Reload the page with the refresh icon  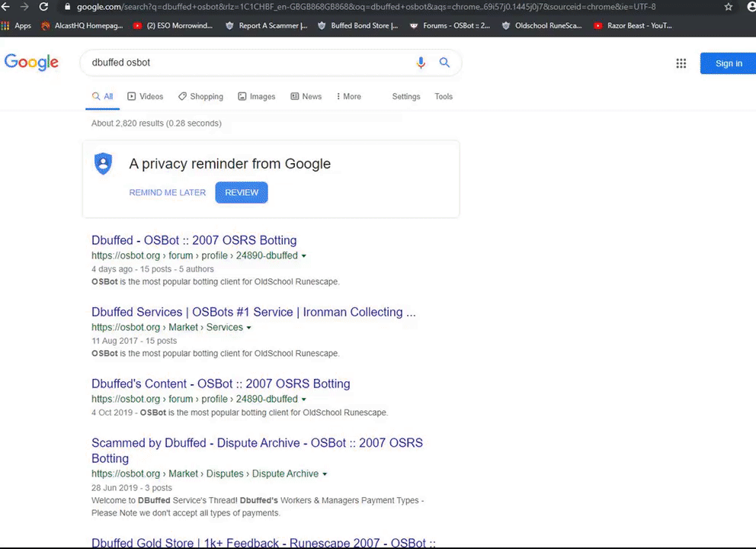click(x=43, y=7)
